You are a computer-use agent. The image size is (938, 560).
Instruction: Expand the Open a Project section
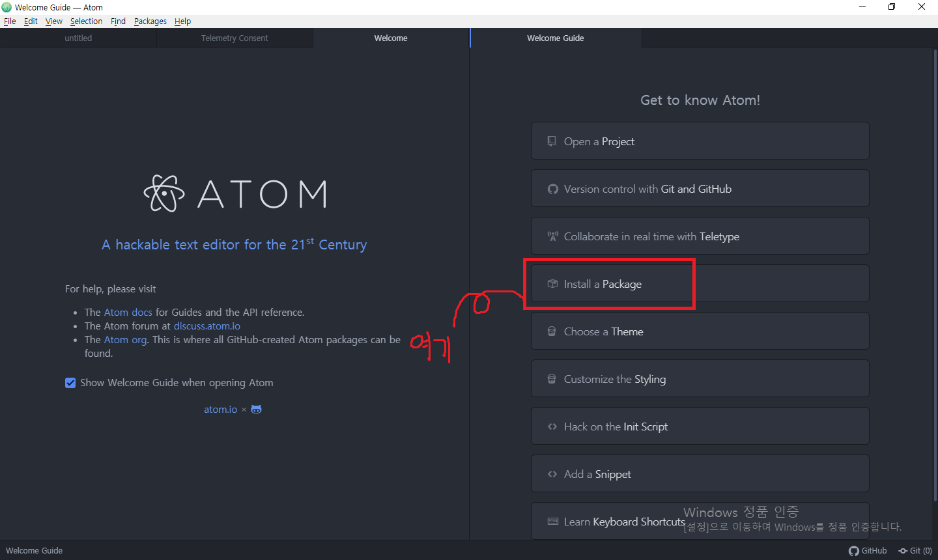700,141
